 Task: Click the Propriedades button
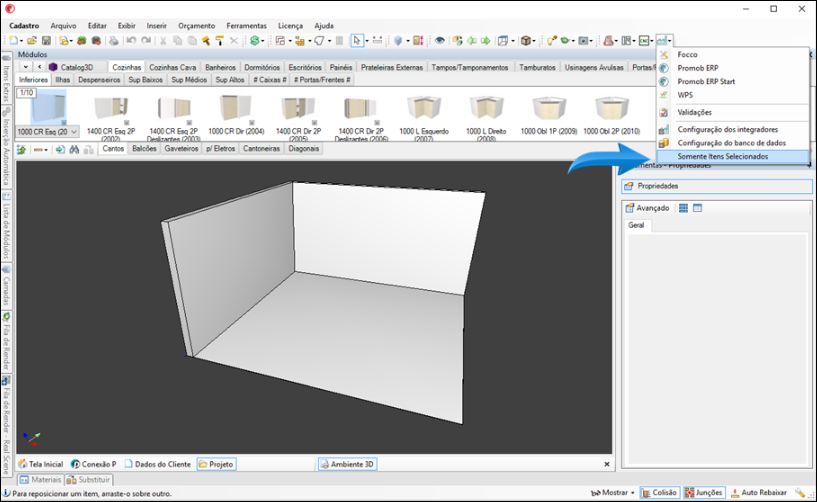716,186
